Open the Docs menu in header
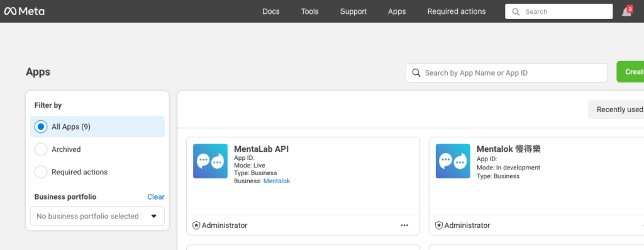Viewport: 644px width, 250px height. pyautogui.click(x=271, y=11)
